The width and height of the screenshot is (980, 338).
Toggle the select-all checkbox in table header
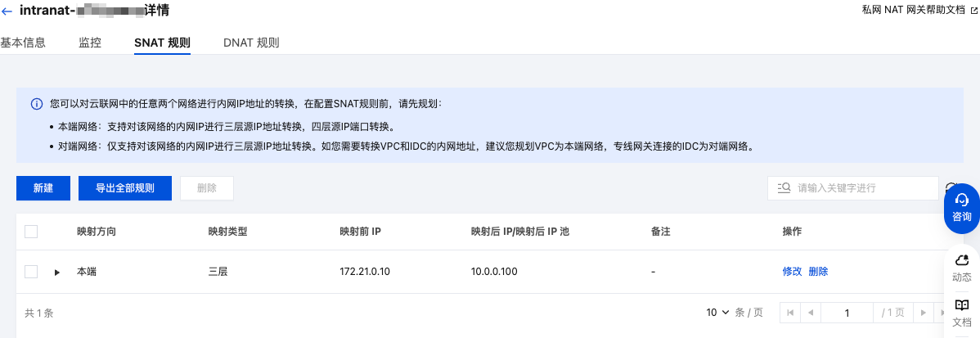(31, 232)
